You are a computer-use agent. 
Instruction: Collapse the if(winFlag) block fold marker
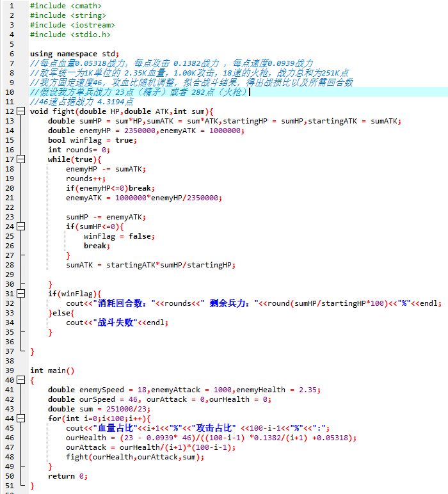(x=20, y=294)
